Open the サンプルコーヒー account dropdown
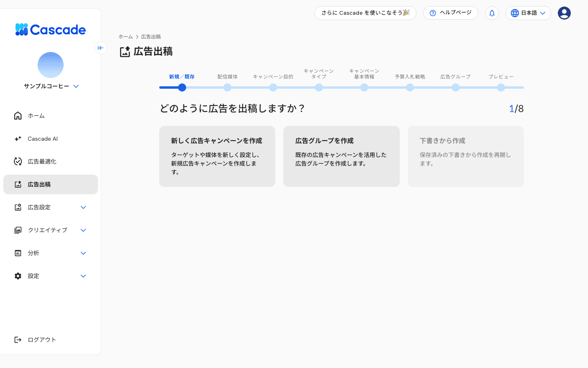The image size is (588, 368). pyautogui.click(x=51, y=86)
